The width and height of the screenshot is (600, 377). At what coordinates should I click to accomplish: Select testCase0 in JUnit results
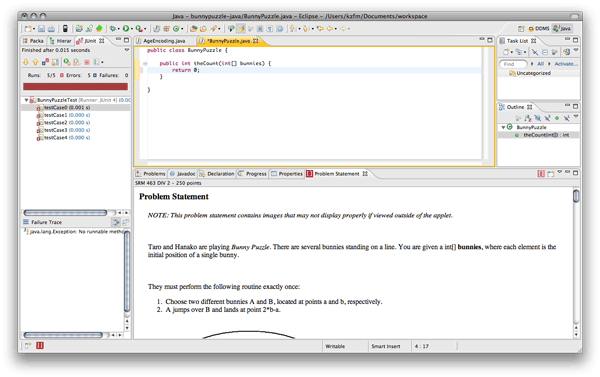[63, 108]
